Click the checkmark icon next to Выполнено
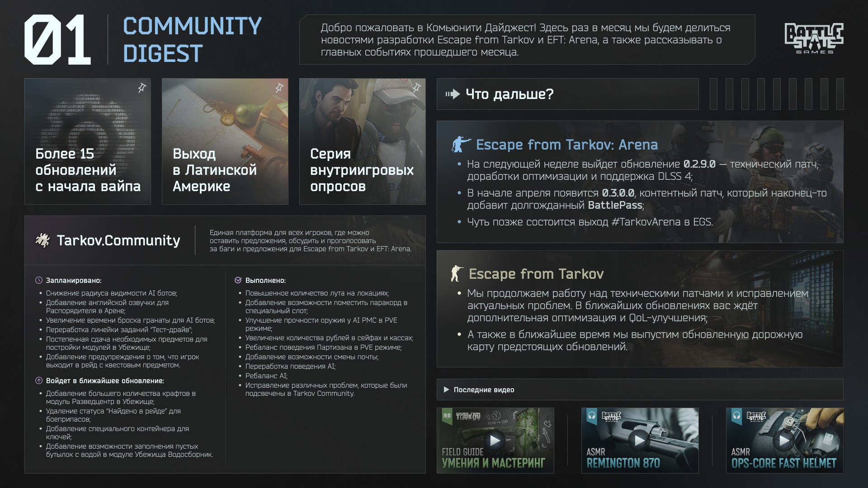This screenshot has height=488, width=868. tap(238, 280)
